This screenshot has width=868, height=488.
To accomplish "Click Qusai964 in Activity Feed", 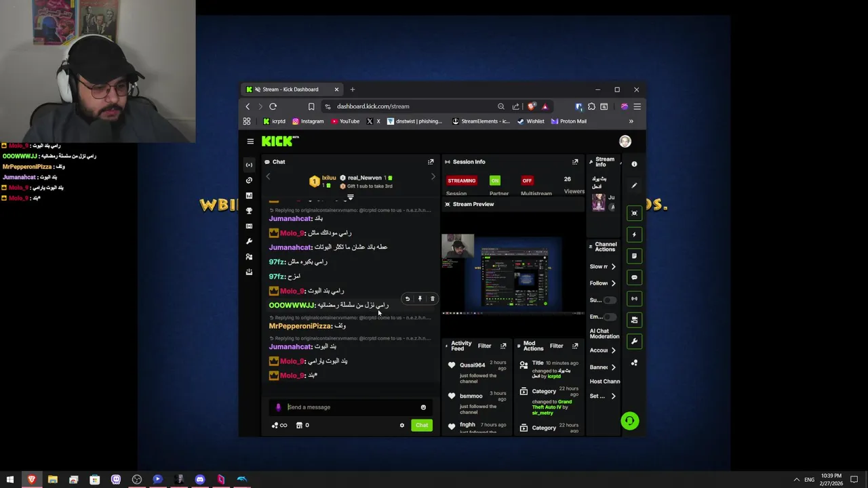I will pyautogui.click(x=472, y=365).
